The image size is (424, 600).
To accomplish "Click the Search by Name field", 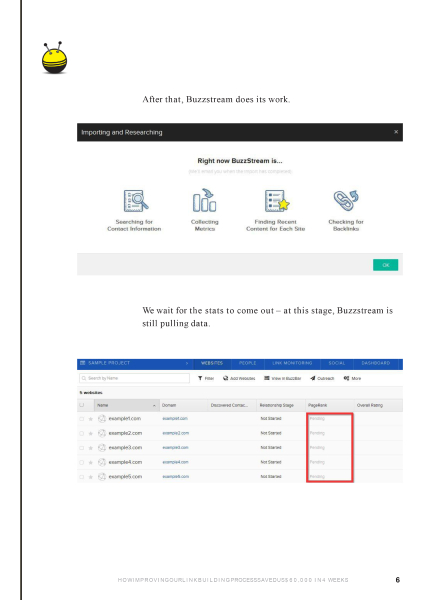I will [134, 378].
